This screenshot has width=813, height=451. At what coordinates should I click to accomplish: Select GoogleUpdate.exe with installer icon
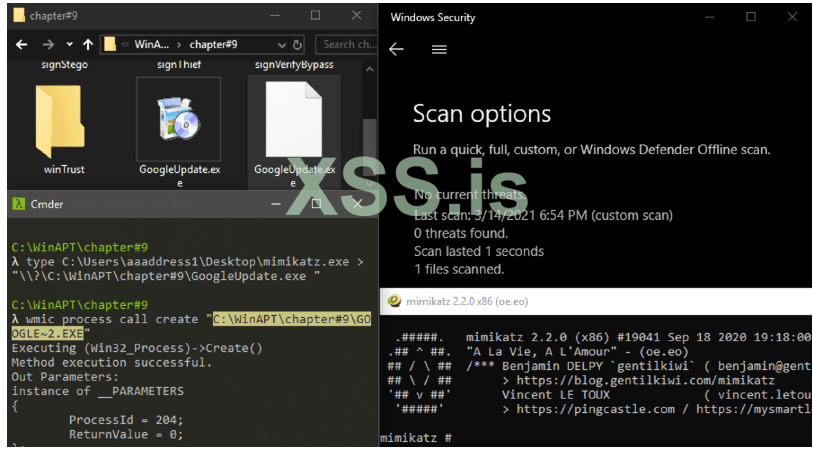point(179,132)
